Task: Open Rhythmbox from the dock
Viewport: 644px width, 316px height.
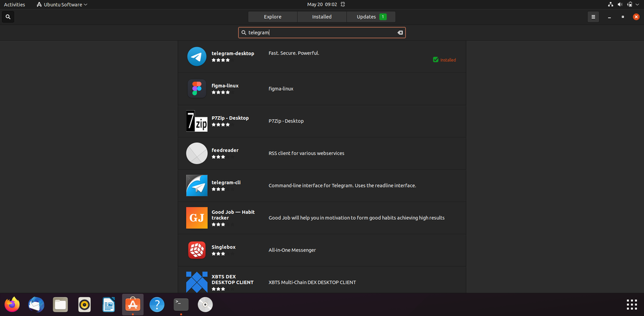Action: (84, 304)
